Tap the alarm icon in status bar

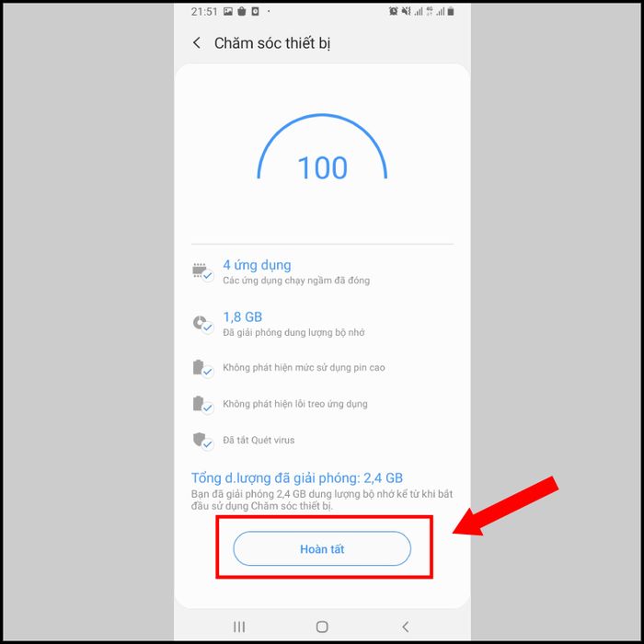click(393, 11)
